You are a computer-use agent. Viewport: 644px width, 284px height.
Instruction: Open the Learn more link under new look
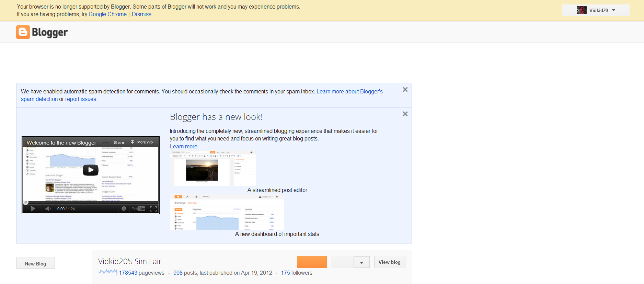coord(184,147)
